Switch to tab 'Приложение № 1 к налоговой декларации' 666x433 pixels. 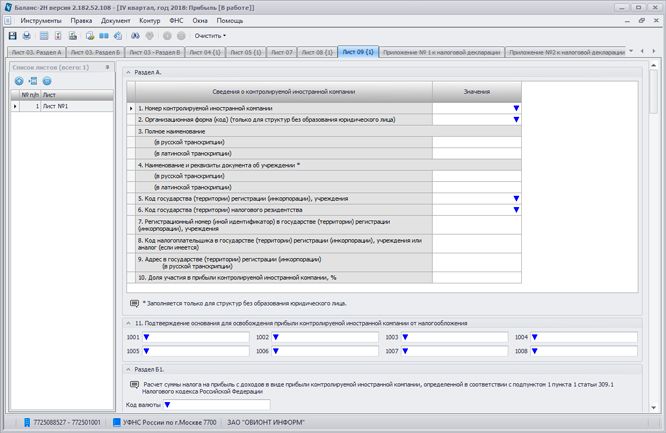pyautogui.click(x=442, y=52)
